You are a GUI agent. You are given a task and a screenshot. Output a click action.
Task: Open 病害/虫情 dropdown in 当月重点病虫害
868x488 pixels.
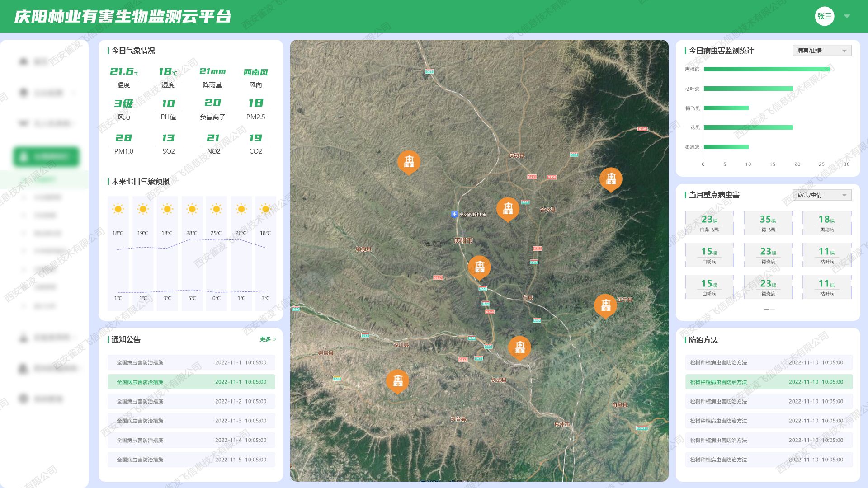[821, 195]
